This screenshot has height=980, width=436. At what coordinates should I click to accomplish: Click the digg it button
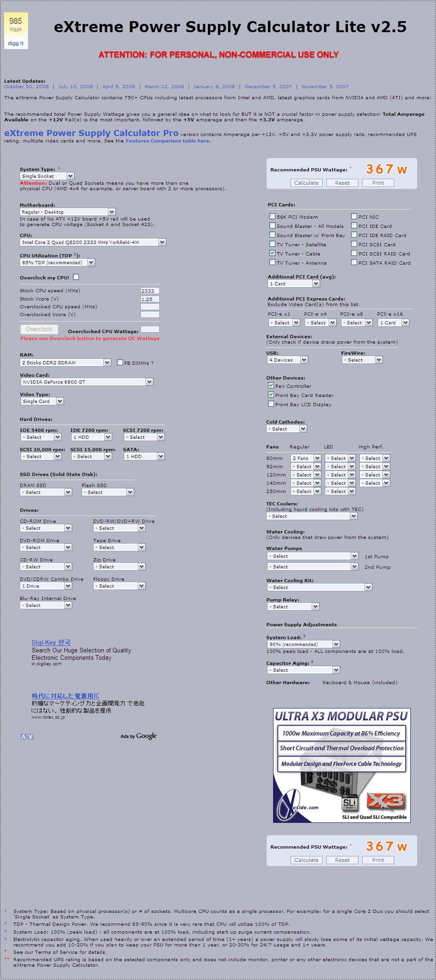[16, 44]
